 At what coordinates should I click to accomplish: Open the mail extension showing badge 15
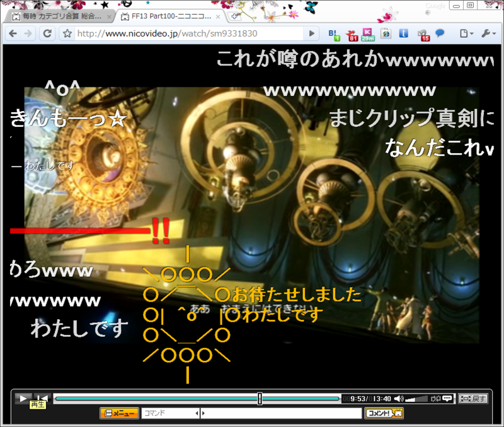pos(423,35)
